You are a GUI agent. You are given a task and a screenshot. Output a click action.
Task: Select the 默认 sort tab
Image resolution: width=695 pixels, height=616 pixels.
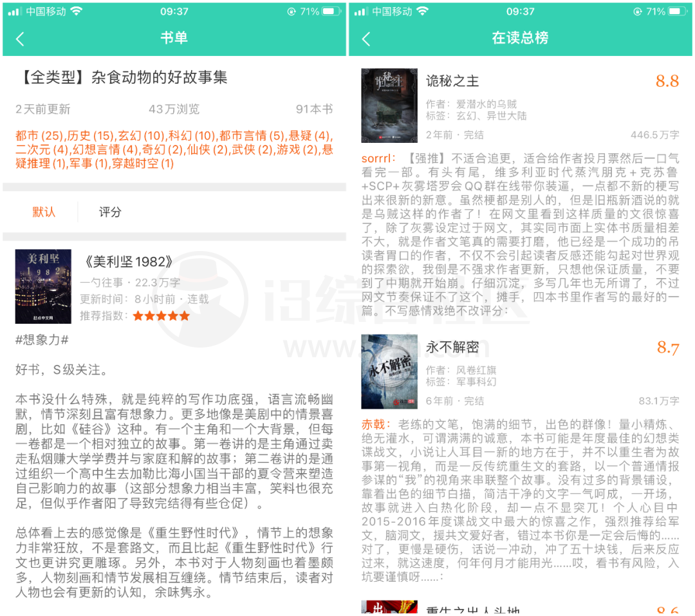[44, 212]
